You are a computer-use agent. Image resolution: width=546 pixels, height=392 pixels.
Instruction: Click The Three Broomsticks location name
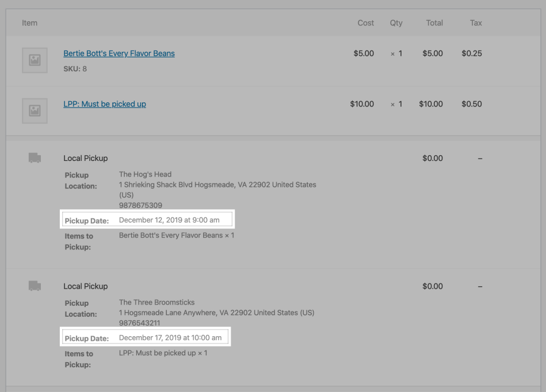click(x=157, y=302)
